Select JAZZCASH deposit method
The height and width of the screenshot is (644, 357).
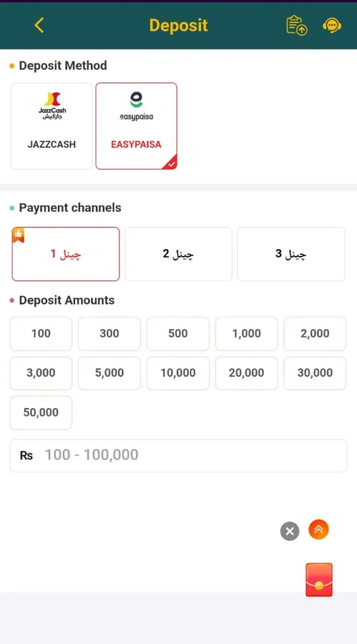(x=52, y=126)
